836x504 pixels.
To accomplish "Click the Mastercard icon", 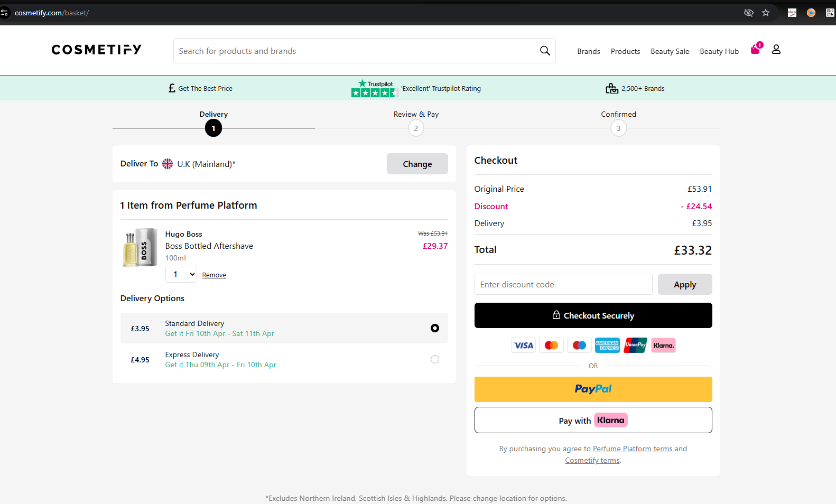I will 551,346.
